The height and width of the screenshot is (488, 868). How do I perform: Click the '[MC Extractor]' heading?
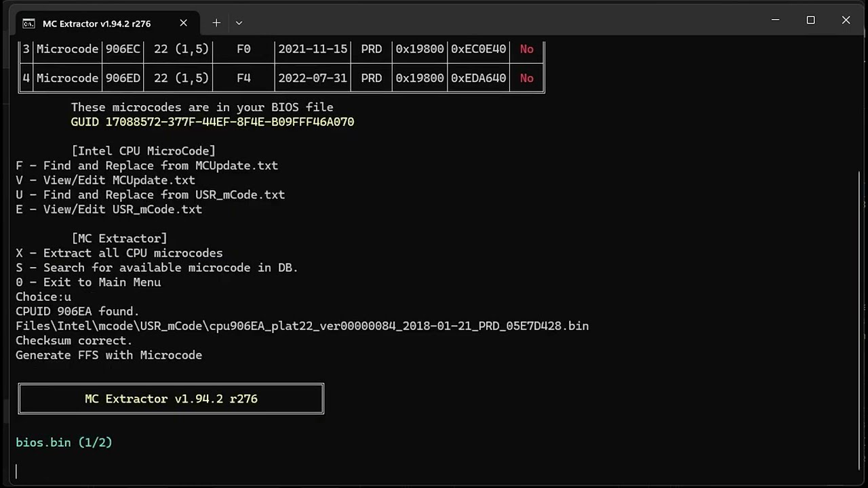pos(119,239)
